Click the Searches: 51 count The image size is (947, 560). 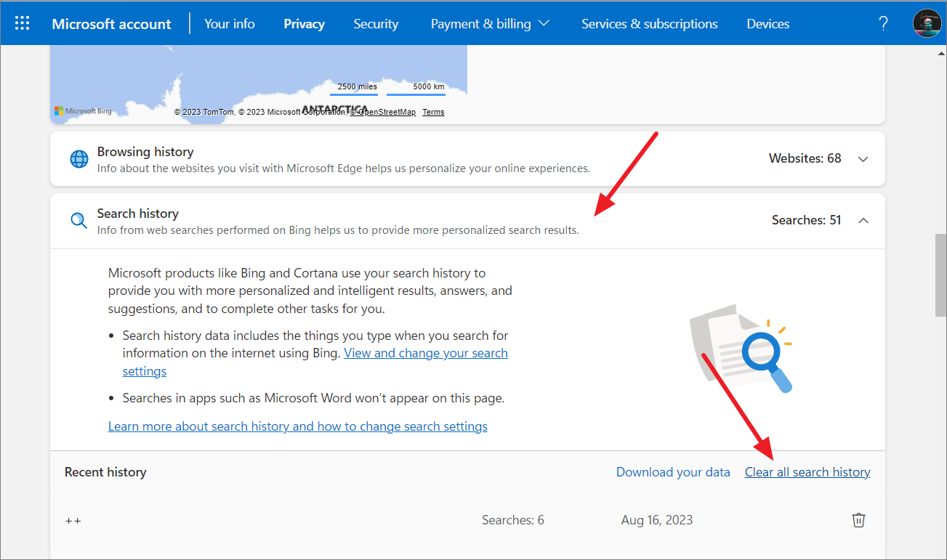point(807,220)
